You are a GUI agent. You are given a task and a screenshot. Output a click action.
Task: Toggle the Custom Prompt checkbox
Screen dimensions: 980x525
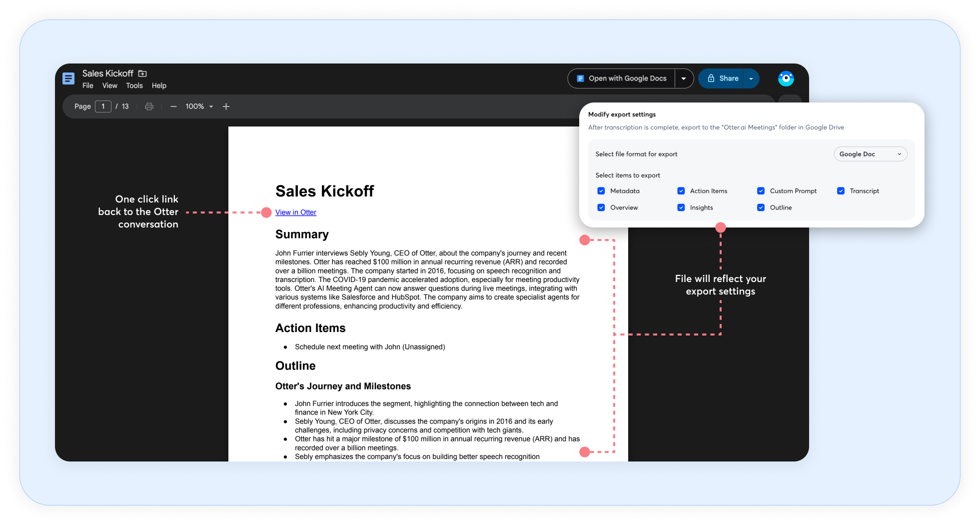761,191
